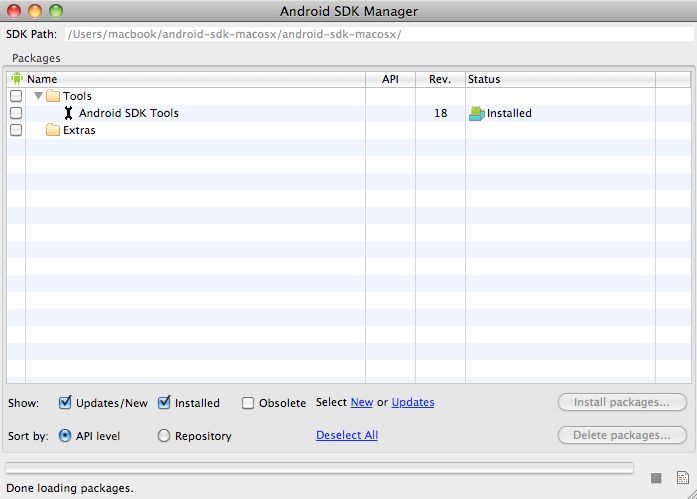697x499 pixels.
Task: Enable the Obsolete show filter
Action: pos(248,403)
